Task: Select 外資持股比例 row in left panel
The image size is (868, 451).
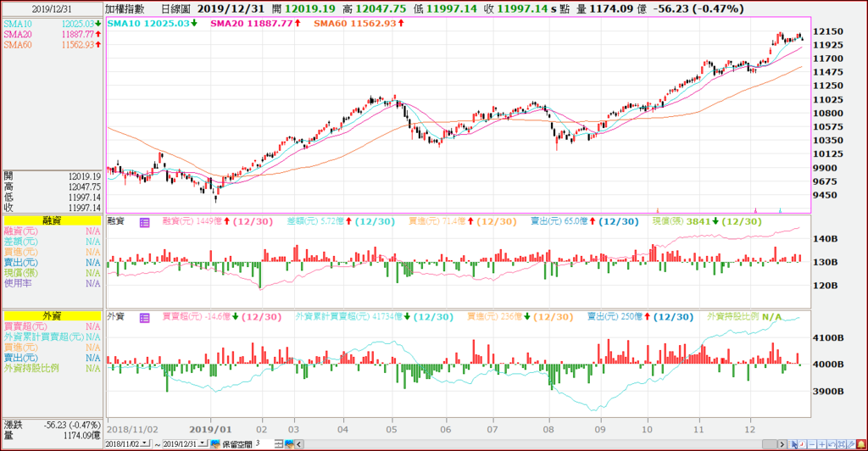Action: click(x=52, y=368)
